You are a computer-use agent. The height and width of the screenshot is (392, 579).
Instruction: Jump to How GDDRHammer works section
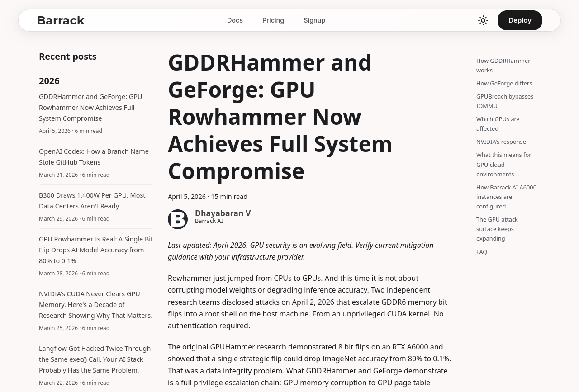pyautogui.click(x=503, y=66)
